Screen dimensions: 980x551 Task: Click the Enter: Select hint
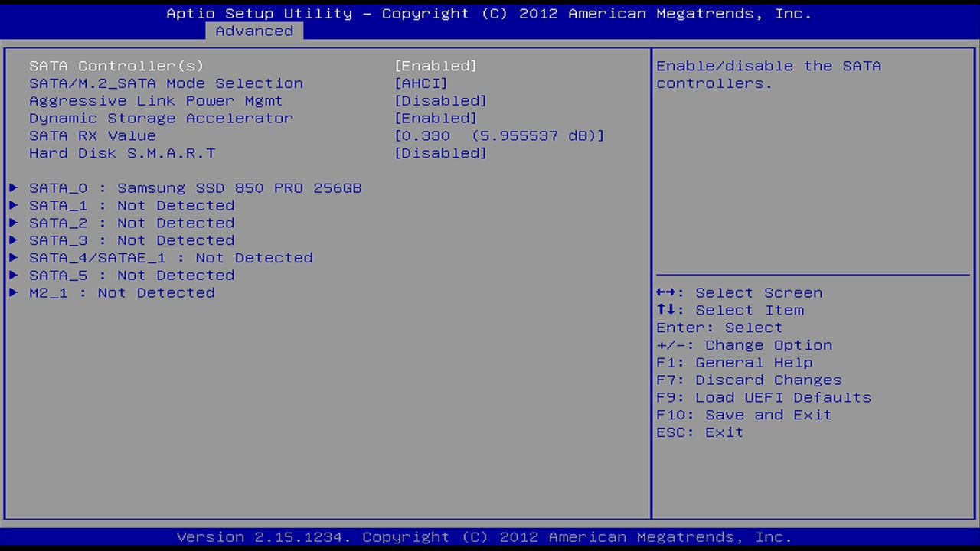(720, 328)
